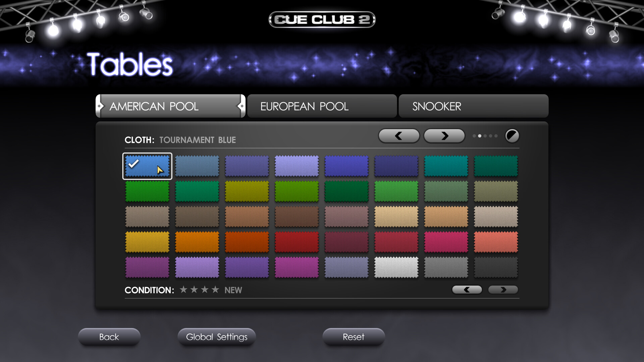The width and height of the screenshot is (644, 362).
Task: Click the Cue Club 2 logo
Action: point(322,19)
